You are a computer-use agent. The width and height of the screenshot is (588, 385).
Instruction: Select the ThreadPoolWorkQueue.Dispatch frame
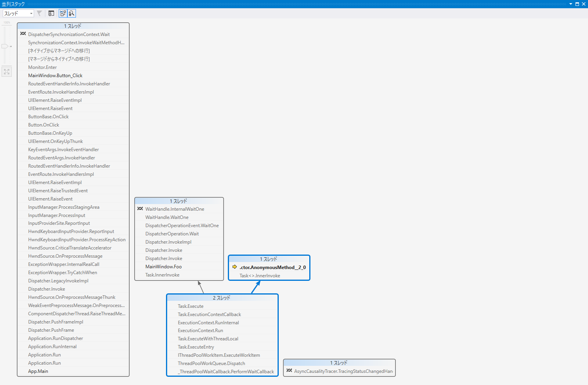point(211,363)
